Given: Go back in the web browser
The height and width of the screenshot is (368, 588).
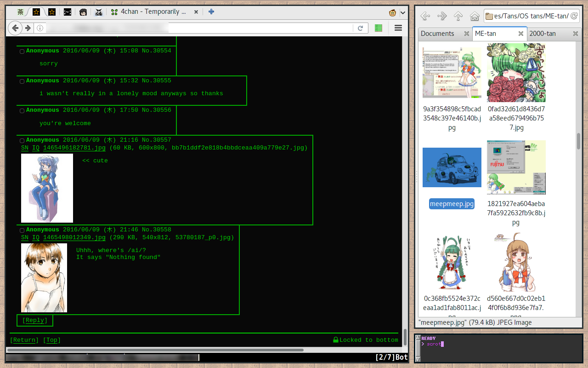Looking at the screenshot, I should [15, 28].
